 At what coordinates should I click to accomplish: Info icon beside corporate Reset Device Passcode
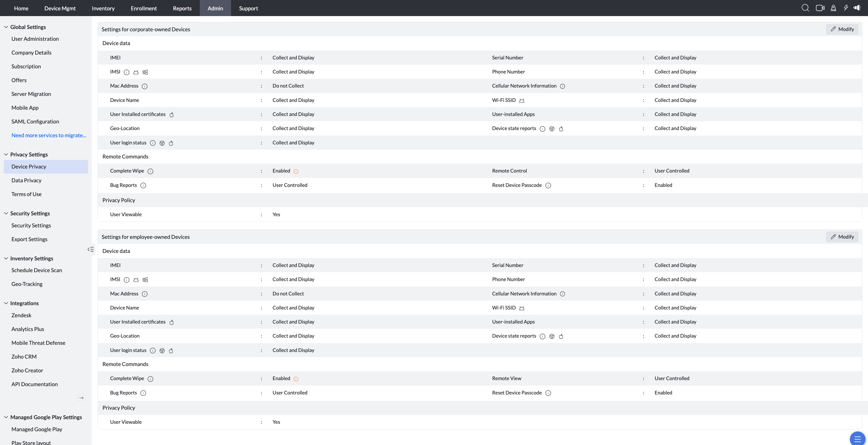(548, 185)
